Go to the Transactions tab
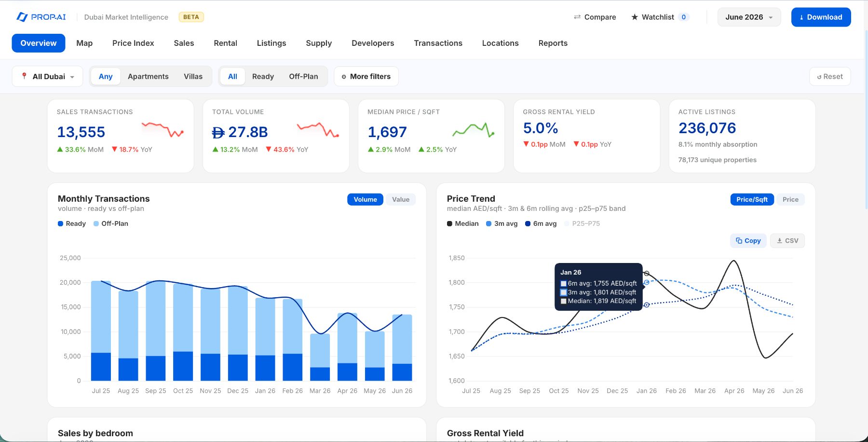 pos(438,43)
